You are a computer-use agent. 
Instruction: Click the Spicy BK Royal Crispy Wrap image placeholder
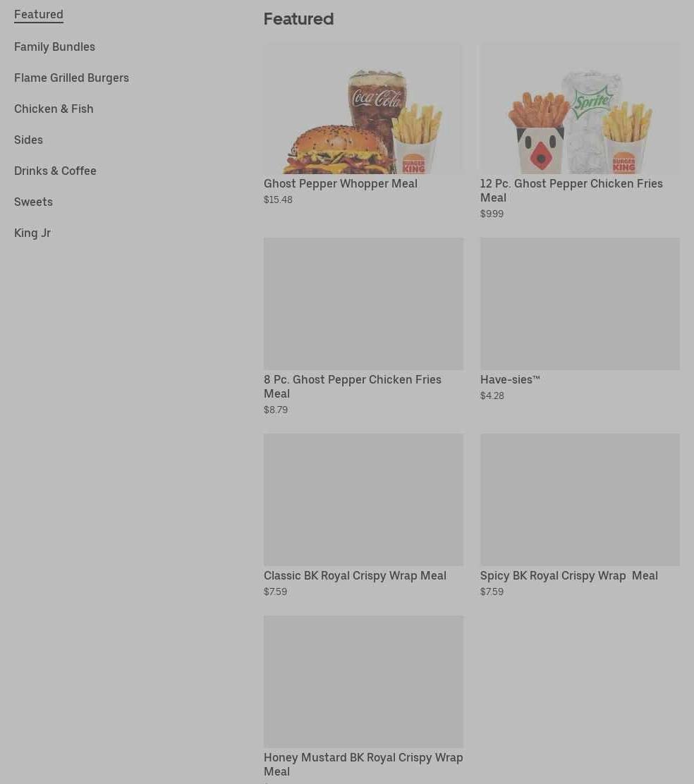(580, 500)
